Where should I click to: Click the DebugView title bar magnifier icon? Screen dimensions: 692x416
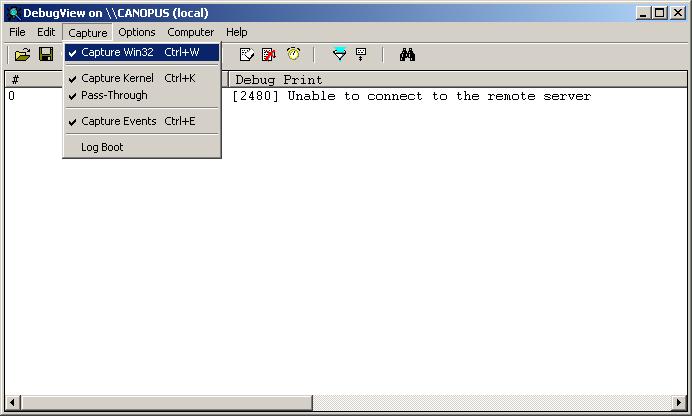[x=14, y=13]
